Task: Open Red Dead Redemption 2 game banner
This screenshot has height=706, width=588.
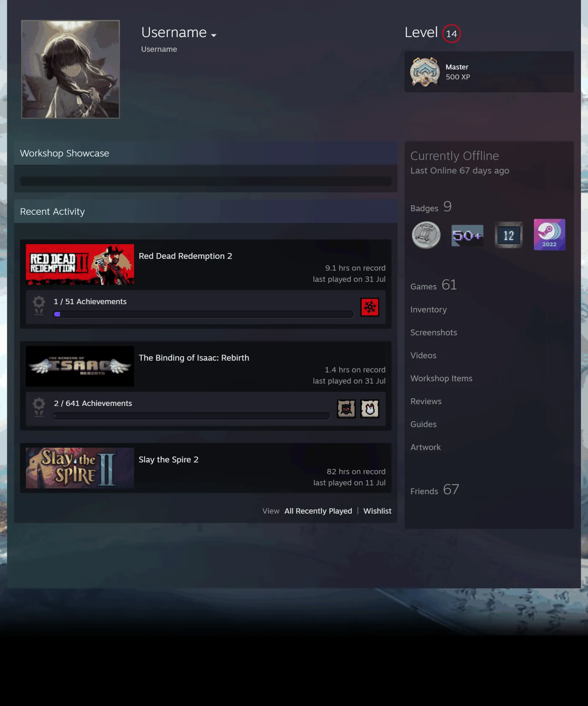Action: [80, 264]
